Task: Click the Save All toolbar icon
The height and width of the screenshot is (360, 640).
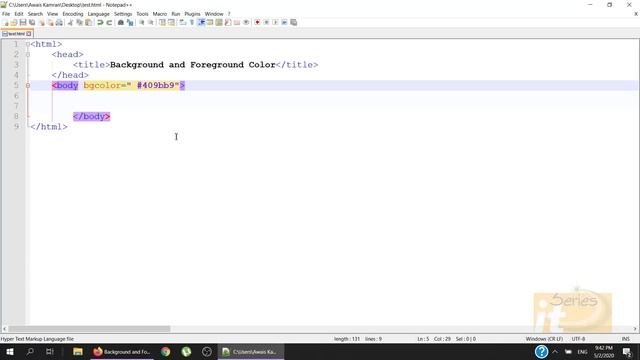Action: tap(32, 23)
